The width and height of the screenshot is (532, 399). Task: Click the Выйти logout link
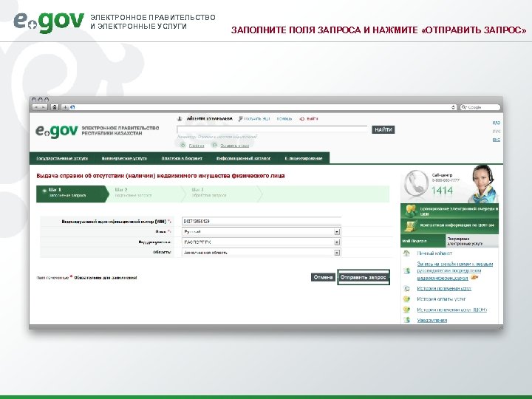312,119
